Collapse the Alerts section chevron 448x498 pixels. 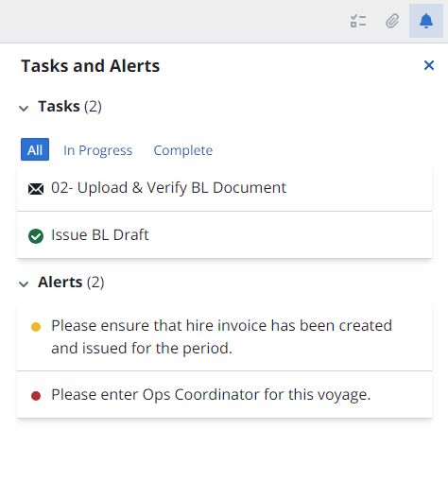pos(24,283)
